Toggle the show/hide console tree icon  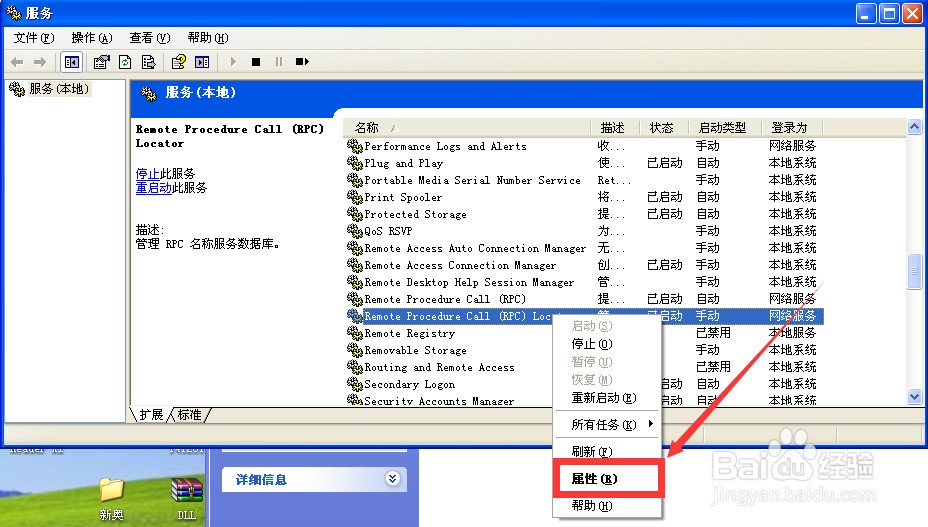pos(72,62)
